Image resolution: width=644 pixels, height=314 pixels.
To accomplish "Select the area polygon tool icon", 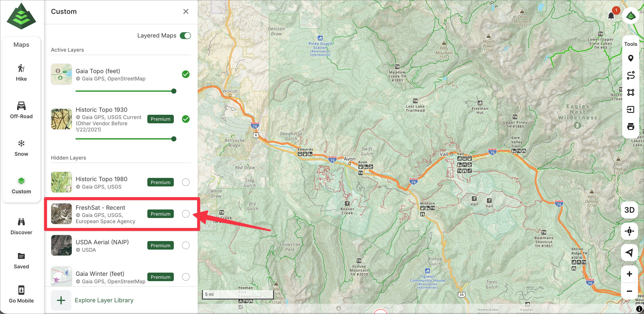I will 630,92.
